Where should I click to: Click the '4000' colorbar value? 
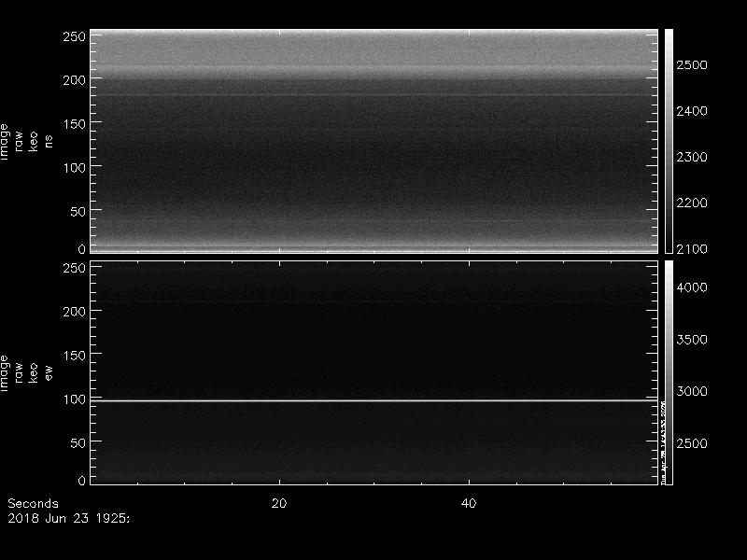point(692,287)
